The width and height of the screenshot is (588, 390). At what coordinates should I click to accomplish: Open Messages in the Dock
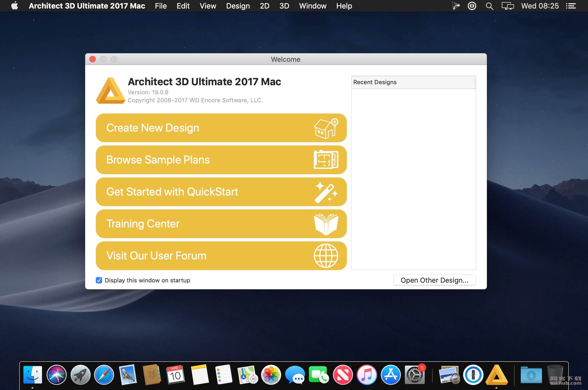295,375
